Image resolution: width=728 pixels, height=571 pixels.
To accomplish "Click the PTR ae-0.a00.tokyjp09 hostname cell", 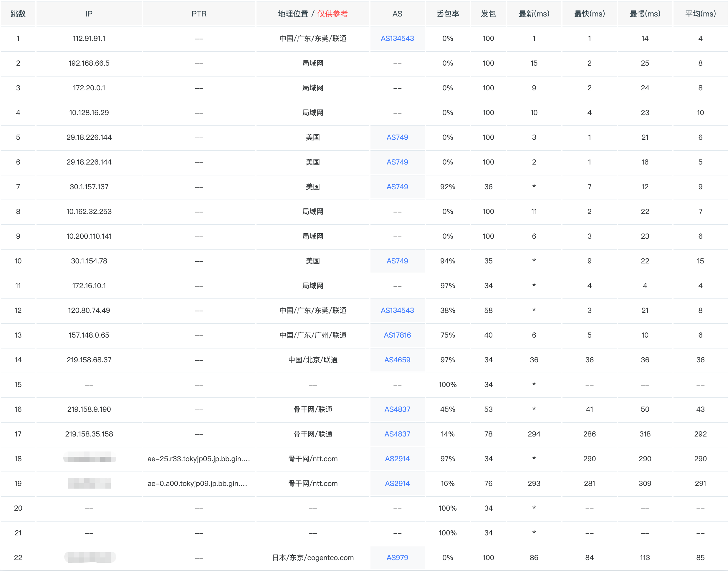I will point(197,483).
